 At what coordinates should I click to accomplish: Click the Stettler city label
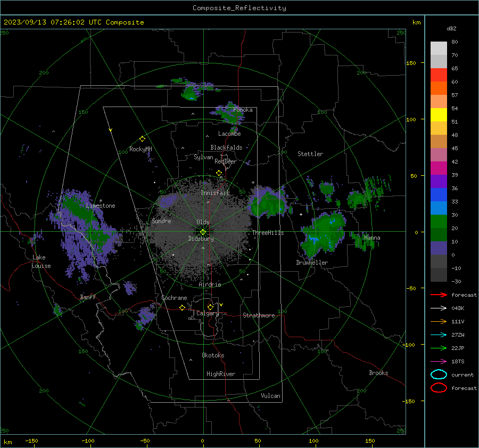[x=310, y=154]
